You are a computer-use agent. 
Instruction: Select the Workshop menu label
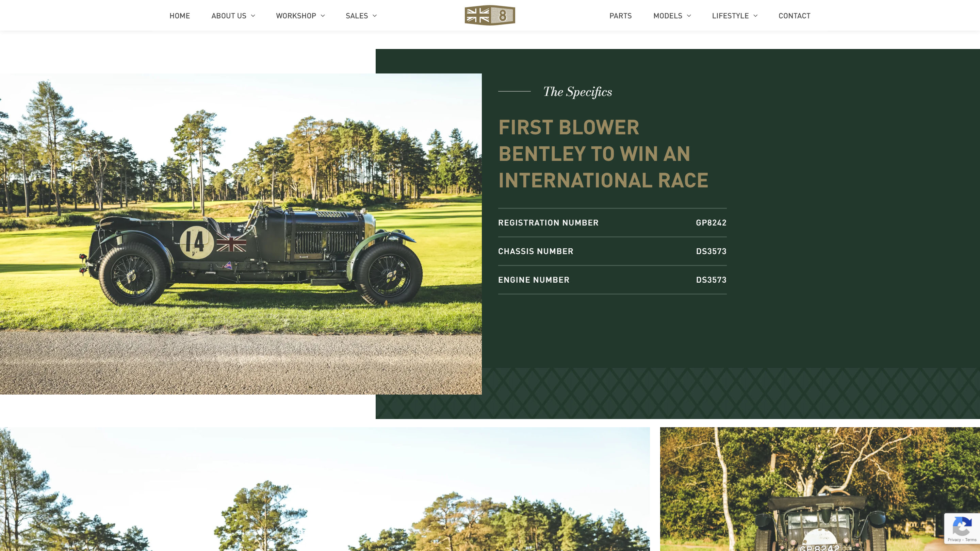(x=296, y=16)
